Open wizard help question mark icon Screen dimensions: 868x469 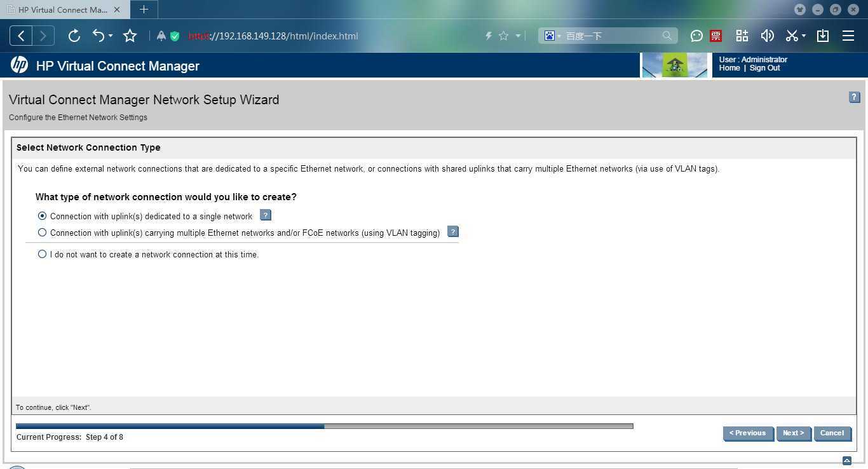pyautogui.click(x=854, y=97)
